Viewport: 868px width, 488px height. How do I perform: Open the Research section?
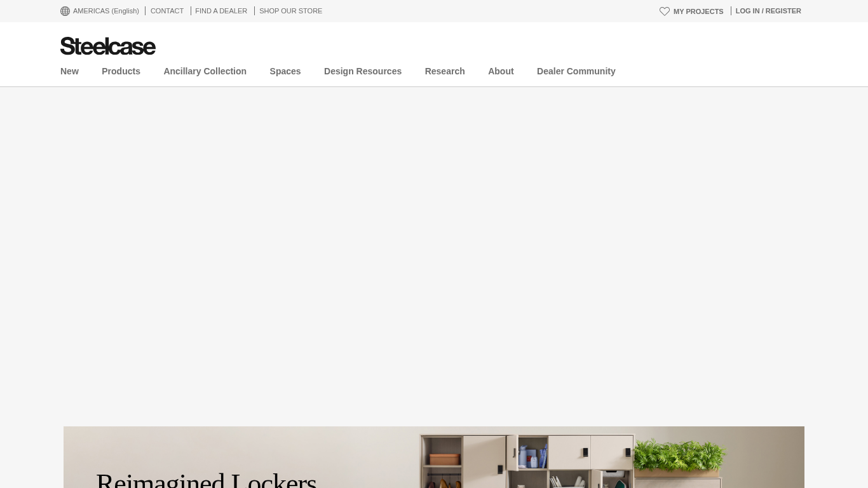click(444, 71)
